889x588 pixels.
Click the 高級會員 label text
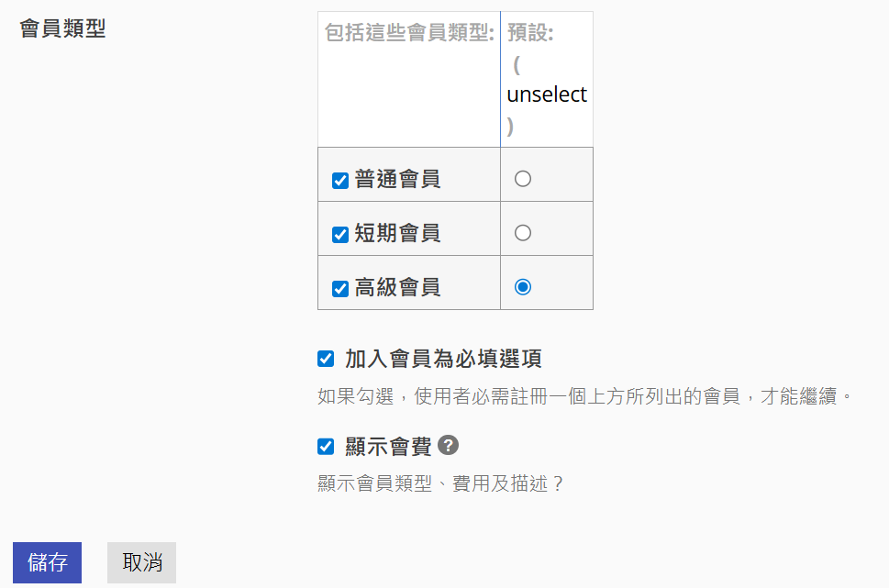coord(397,287)
